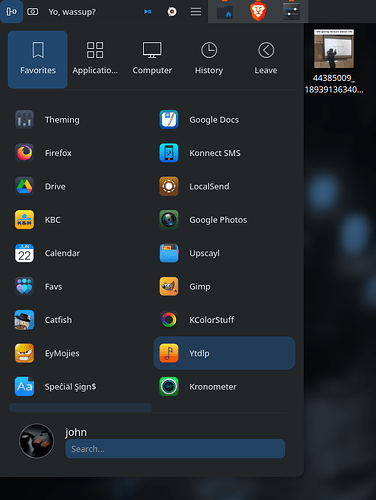The width and height of the screenshot is (376, 500).
Task: Launch the KColorStuff color wheel icon
Action: [169, 320]
